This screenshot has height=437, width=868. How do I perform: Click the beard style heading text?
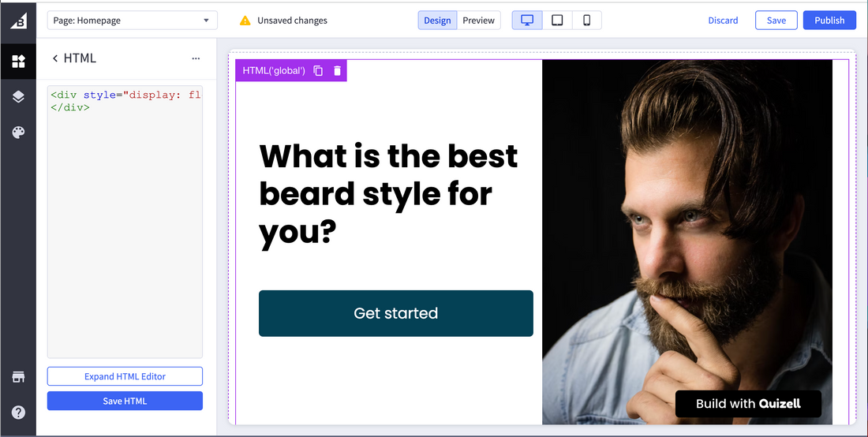click(388, 195)
